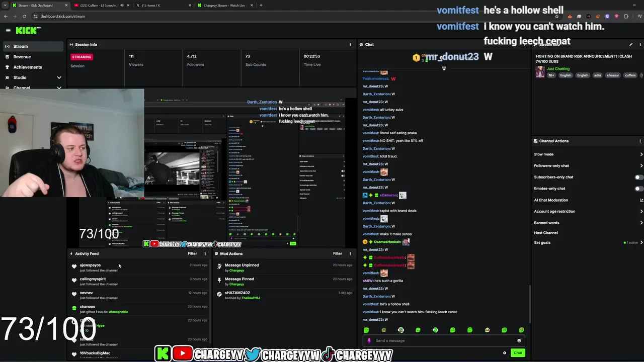Select Stream in the sidebar
Screen dimensions: 644x362
point(32,46)
